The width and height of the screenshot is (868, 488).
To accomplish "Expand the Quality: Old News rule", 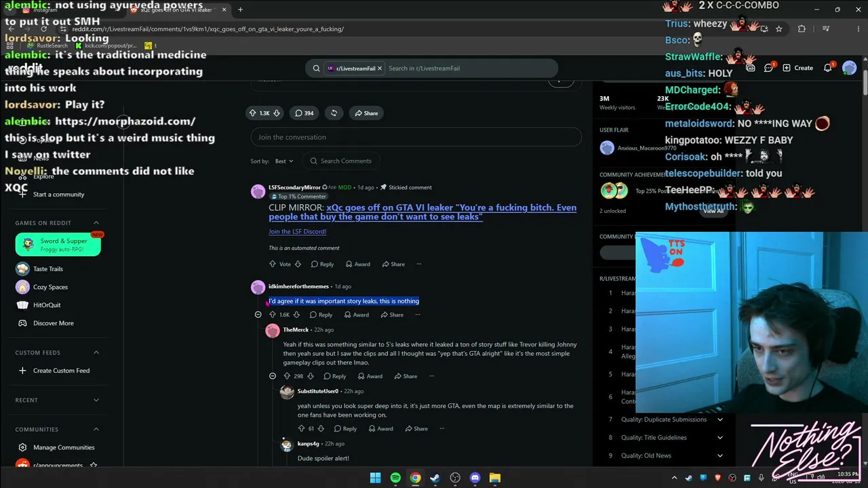I will [x=720, y=455].
